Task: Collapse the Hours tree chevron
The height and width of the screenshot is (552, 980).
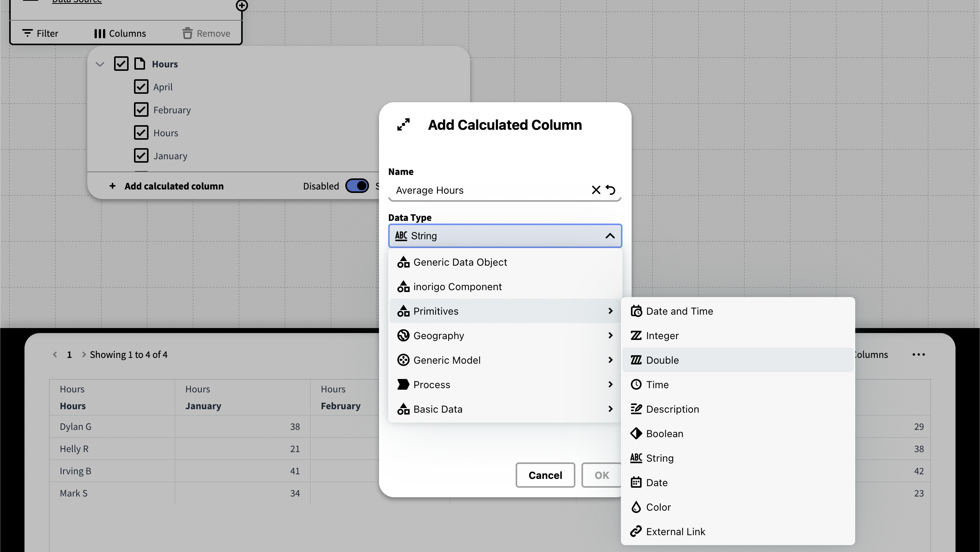Action: [x=100, y=64]
